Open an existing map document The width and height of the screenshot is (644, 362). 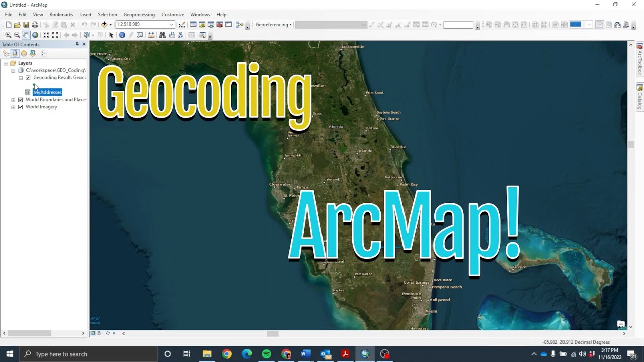click(17, 24)
